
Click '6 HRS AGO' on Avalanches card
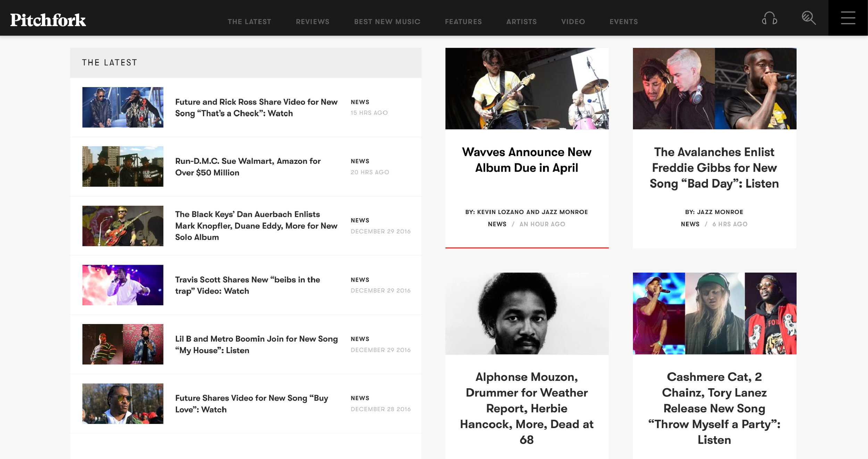(730, 224)
